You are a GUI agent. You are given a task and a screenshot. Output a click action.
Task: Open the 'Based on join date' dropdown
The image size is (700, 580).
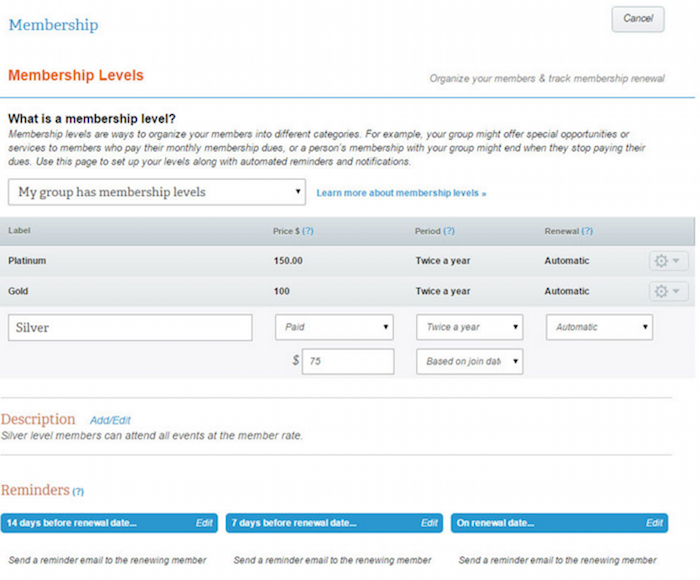tap(469, 361)
